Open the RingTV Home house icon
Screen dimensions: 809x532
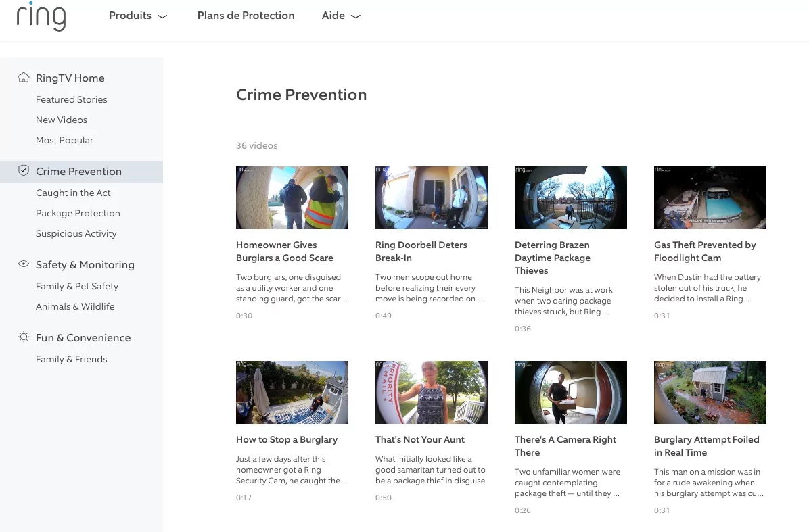pyautogui.click(x=24, y=78)
